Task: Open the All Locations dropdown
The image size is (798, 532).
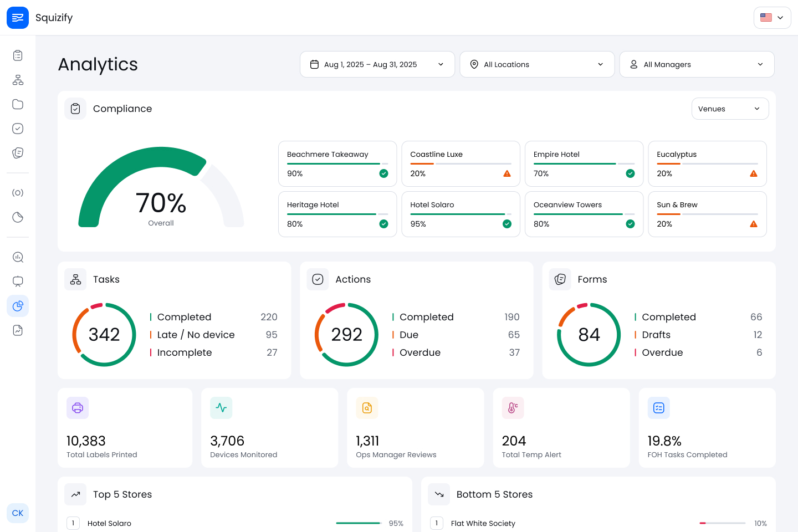Action: point(536,64)
